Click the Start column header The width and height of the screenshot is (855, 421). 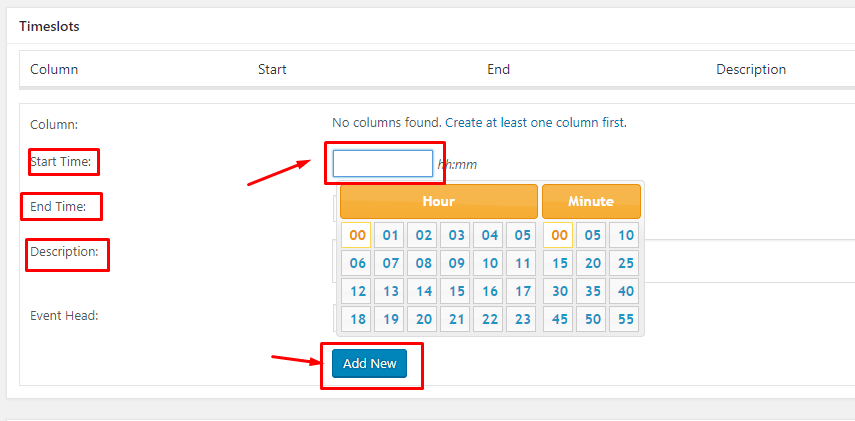click(272, 70)
